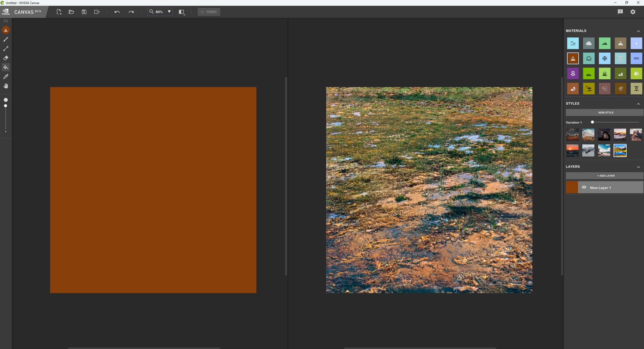Click New Layer 1 brown color swatch
Viewport: 644px width, 349px height.
click(x=572, y=187)
